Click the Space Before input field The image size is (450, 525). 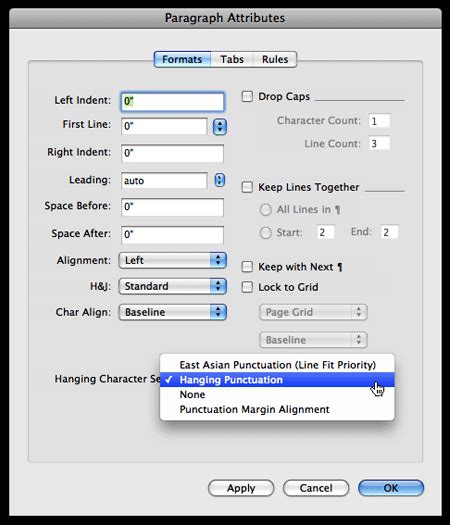tap(172, 207)
